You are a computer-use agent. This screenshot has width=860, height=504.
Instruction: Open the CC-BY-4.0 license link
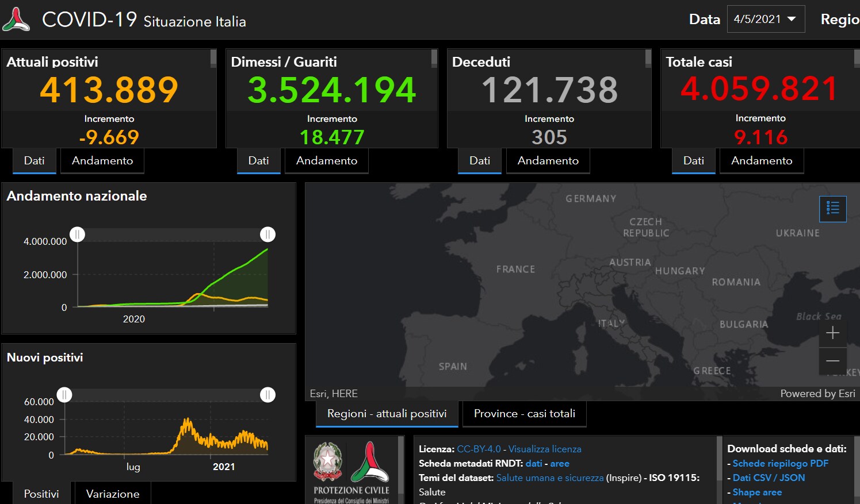479,449
